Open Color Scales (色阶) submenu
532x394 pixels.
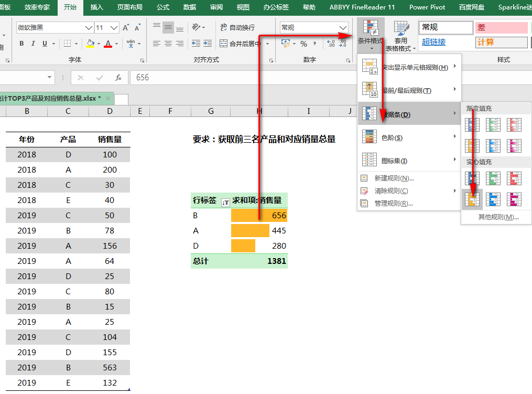click(409, 137)
